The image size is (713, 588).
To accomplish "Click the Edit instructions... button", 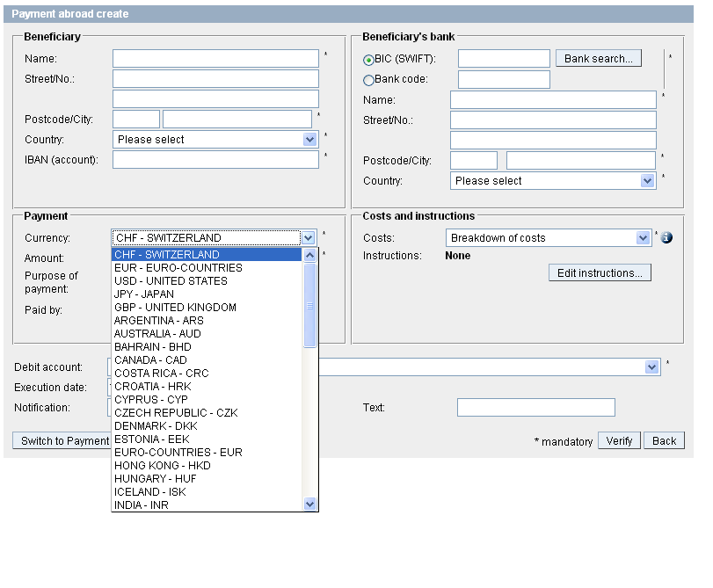I will click(600, 272).
